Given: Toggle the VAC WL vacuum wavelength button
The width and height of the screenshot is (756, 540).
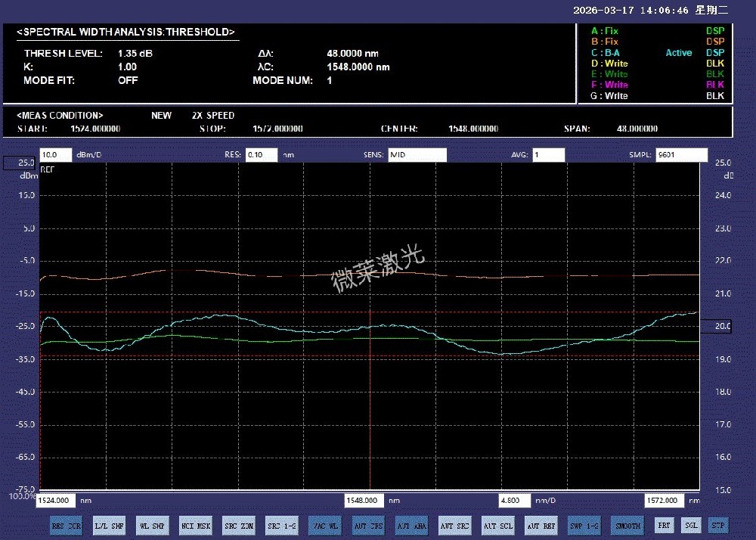Looking at the screenshot, I should coord(325,526).
